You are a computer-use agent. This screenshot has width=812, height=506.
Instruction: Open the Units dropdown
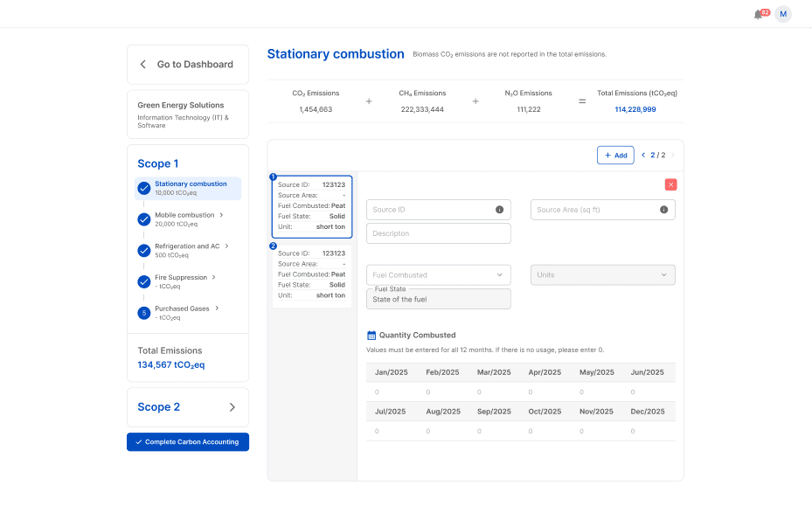tap(602, 274)
